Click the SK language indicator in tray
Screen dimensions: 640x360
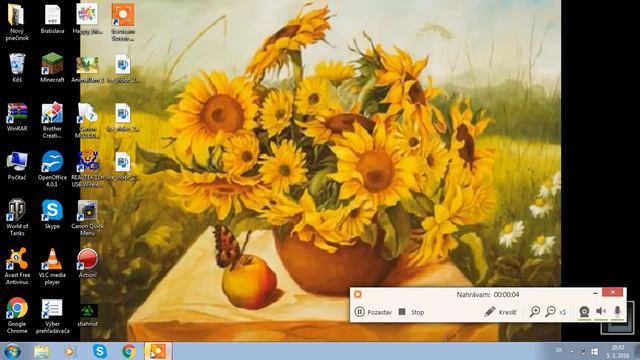[x=559, y=351]
